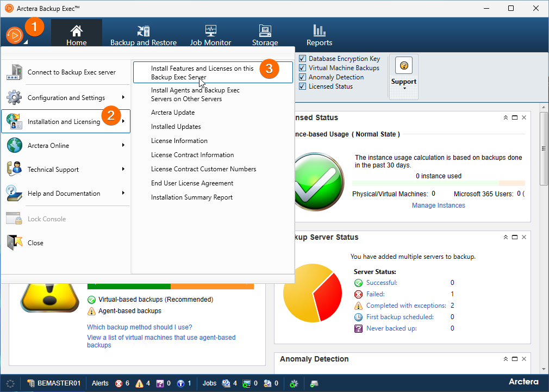Toggle Licensed Status checkbox
This screenshot has width=549, height=392.
point(303,86)
